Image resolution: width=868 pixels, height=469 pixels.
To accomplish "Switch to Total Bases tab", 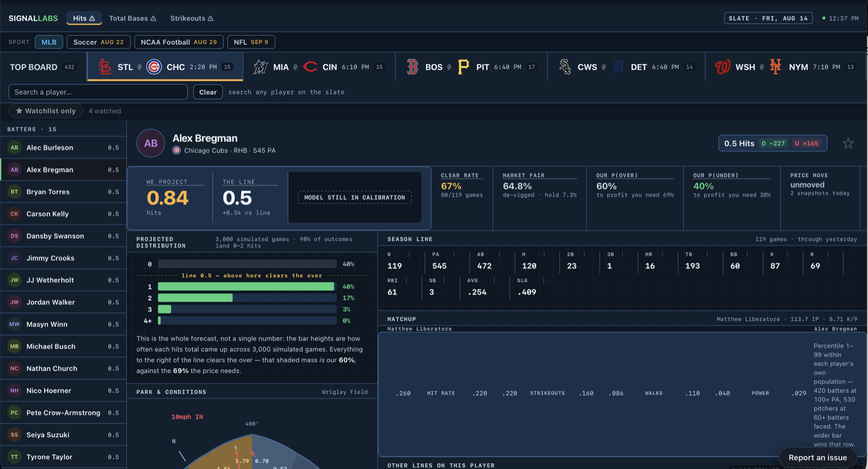I will 132,18.
